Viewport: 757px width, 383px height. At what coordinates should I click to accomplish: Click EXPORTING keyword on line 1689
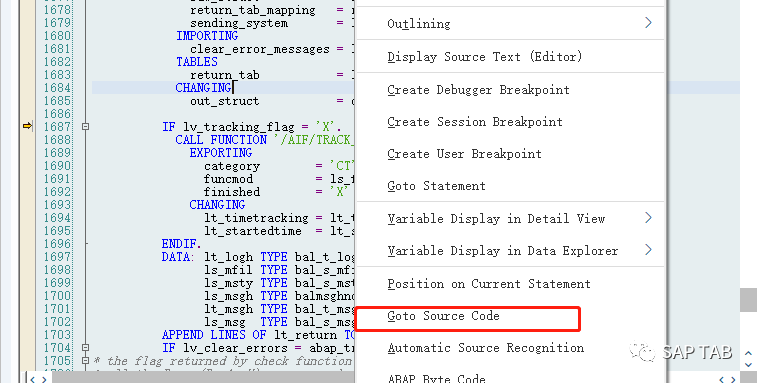tap(221, 153)
